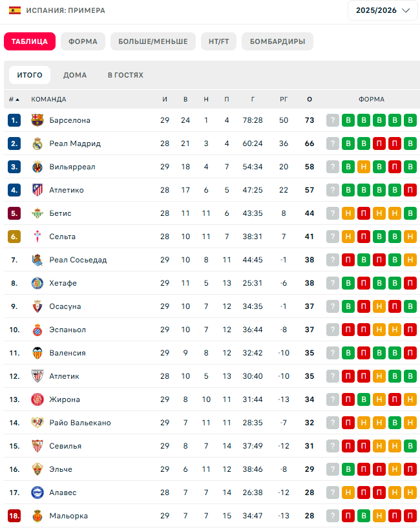Click the Girona red crest icon
420x530 pixels.
point(37,399)
